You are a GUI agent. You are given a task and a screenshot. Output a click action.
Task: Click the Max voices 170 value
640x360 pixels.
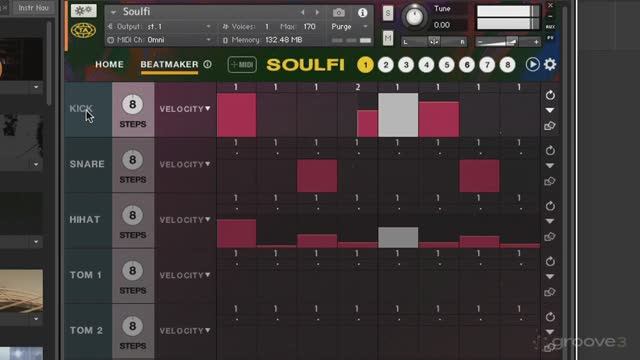[x=309, y=27]
